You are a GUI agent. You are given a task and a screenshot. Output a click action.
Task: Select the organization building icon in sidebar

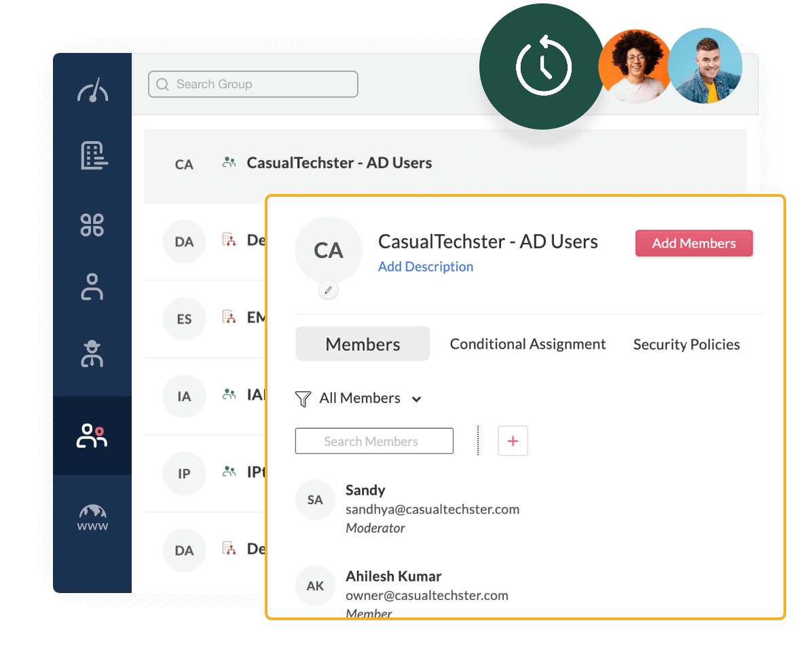pos(92,155)
